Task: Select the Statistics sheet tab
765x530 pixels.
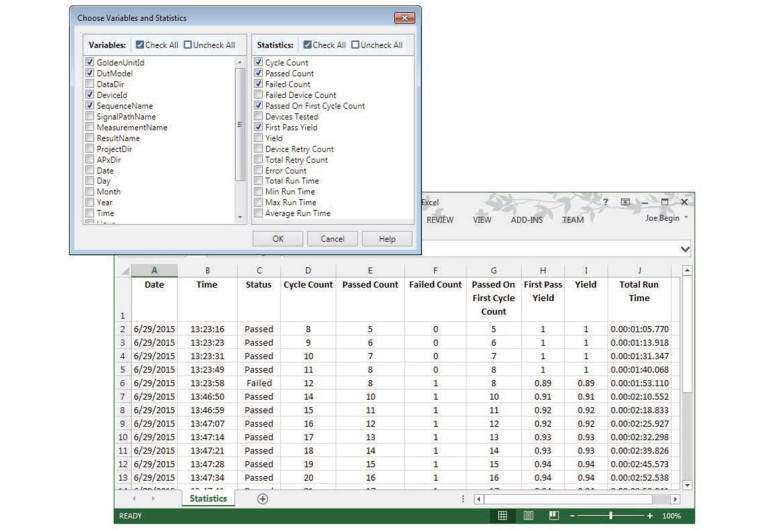Action: [207, 498]
